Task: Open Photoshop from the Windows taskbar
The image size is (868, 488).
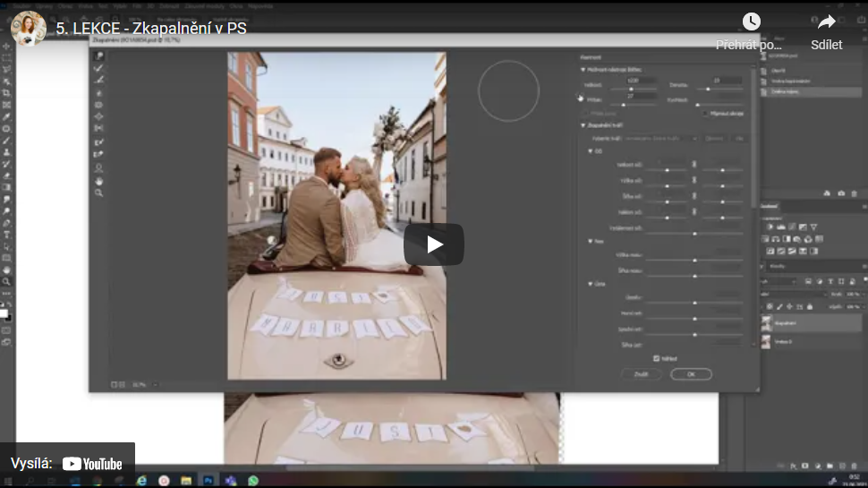Action: pos(208,481)
